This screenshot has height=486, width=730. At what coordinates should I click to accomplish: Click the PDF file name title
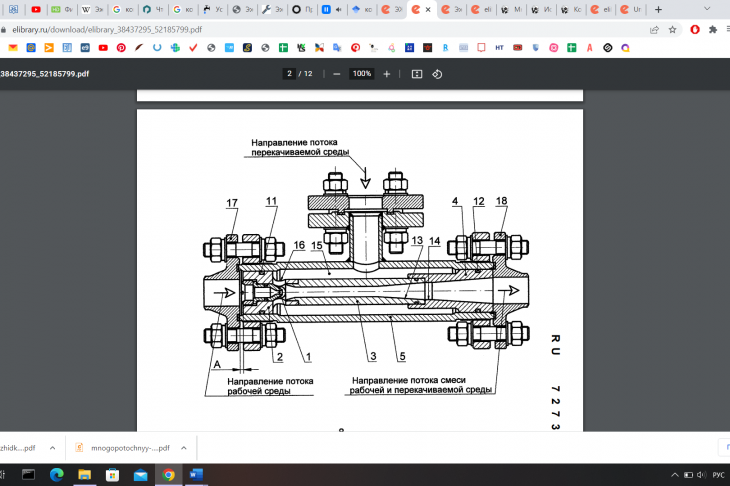45,74
